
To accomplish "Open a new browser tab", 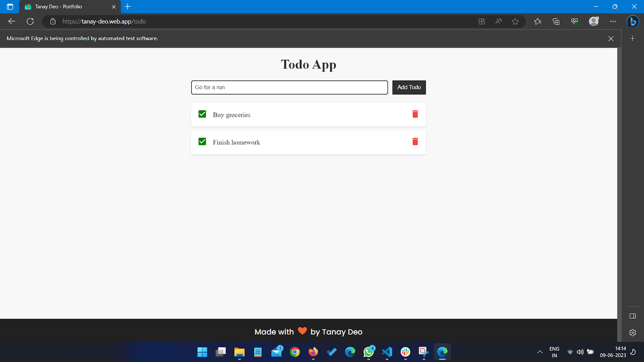I will point(128,7).
